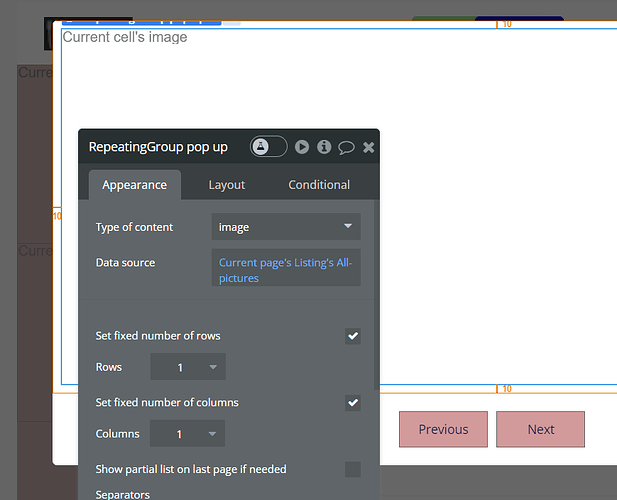The width and height of the screenshot is (617, 500).
Task: Click the Data source label
Action: click(125, 262)
